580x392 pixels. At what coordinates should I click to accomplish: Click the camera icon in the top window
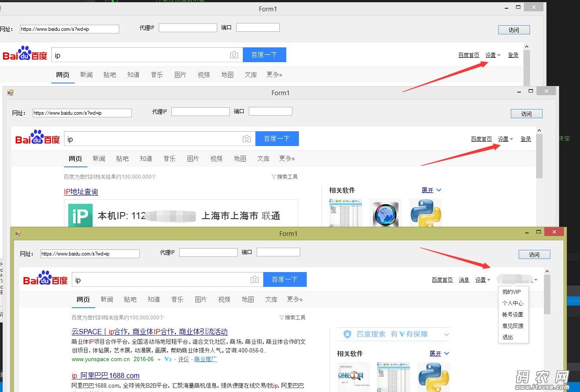234,55
